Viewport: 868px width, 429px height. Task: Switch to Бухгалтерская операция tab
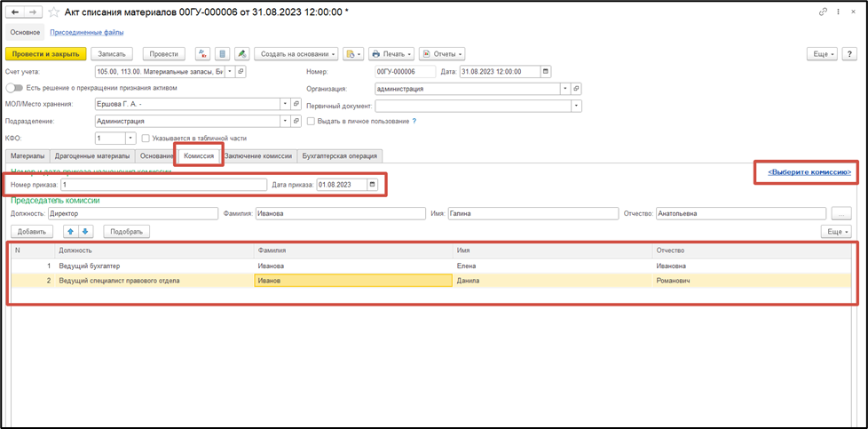tap(340, 155)
